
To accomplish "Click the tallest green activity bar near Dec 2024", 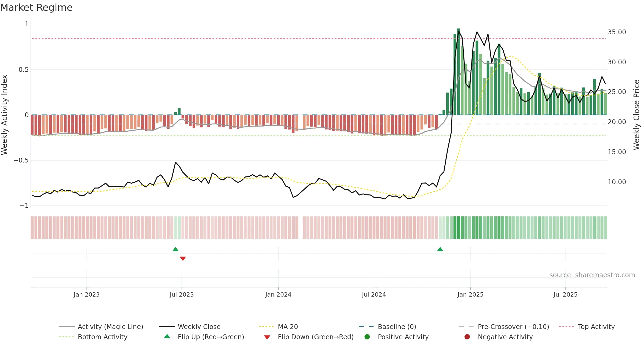I will point(459,72).
